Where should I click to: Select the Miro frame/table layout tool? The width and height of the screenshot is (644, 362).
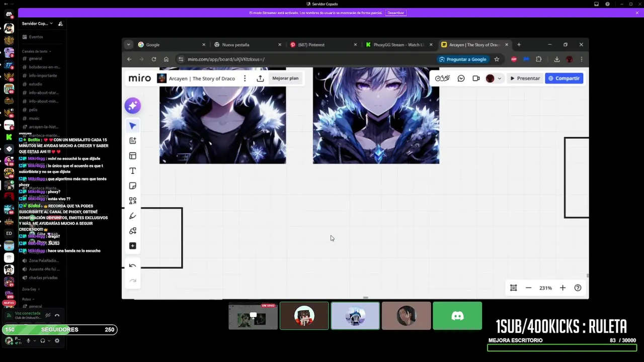[x=133, y=156]
